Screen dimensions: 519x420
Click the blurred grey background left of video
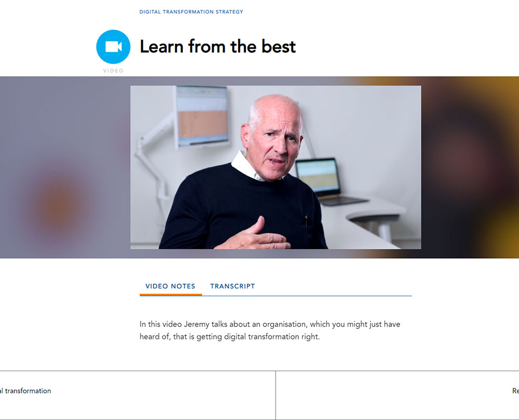point(65,167)
